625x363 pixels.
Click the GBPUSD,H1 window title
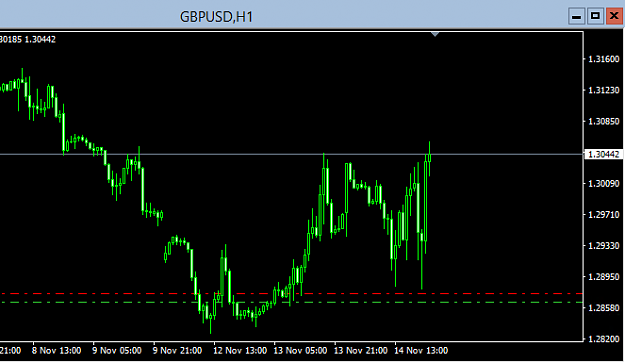[x=216, y=17]
